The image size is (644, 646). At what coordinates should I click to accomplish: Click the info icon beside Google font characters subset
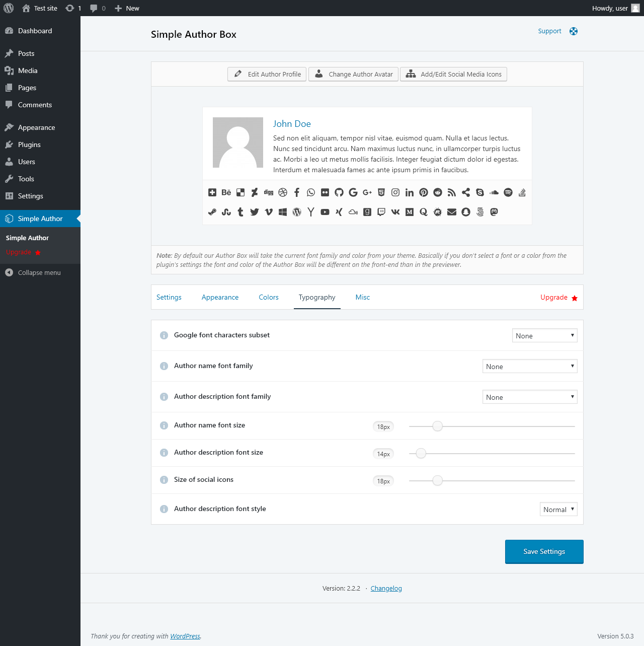tap(164, 335)
